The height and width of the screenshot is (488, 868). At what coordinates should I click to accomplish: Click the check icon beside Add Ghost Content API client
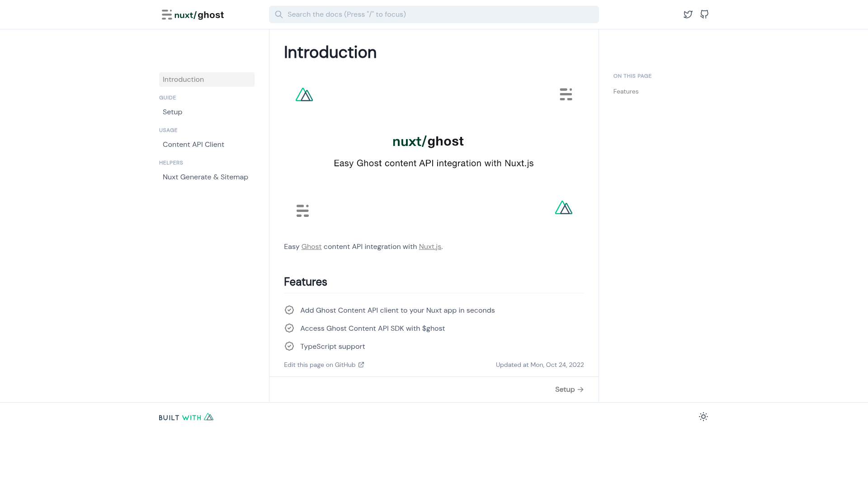click(289, 310)
